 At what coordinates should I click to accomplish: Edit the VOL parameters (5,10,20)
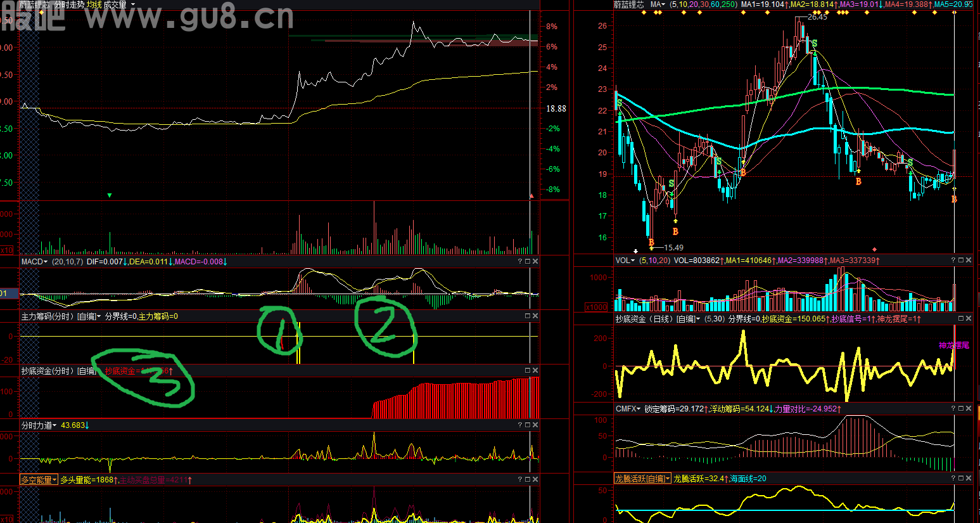point(655,261)
